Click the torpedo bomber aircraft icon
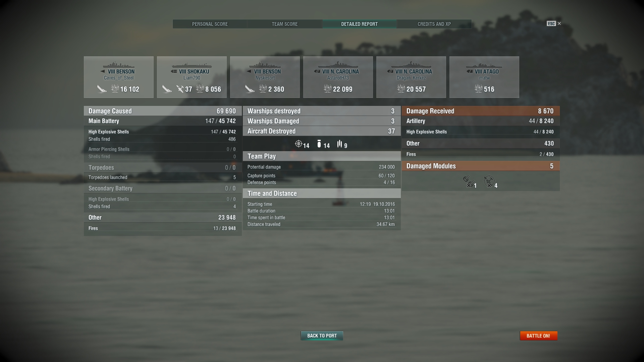 pos(339,144)
